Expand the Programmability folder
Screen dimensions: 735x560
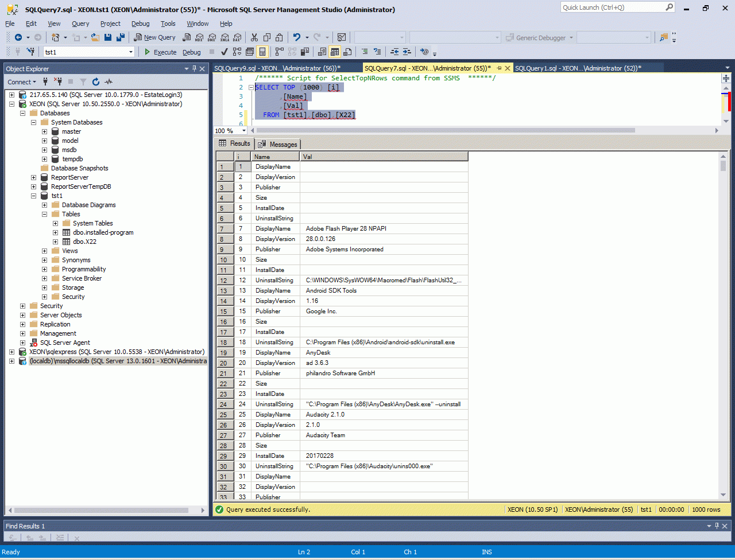tap(44, 269)
